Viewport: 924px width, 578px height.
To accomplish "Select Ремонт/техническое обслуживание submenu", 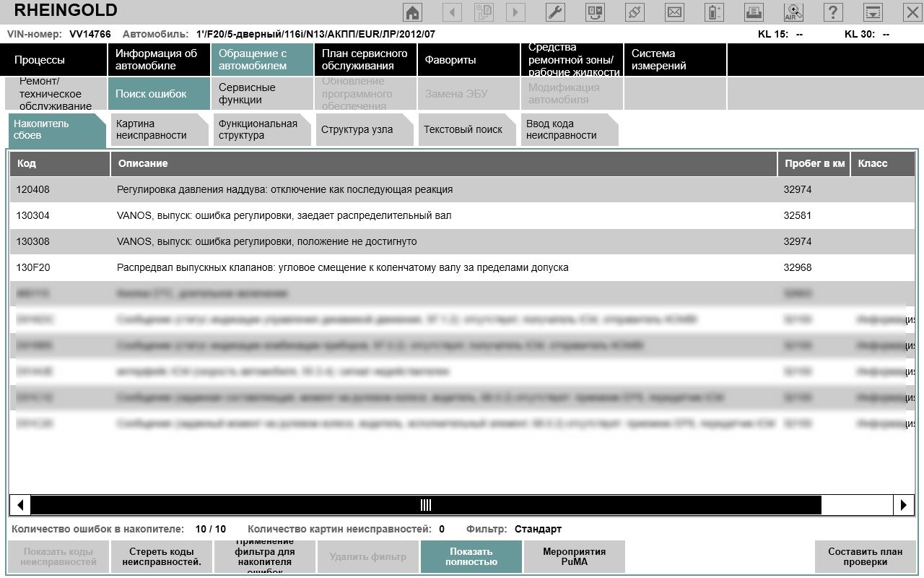I will tap(55, 94).
